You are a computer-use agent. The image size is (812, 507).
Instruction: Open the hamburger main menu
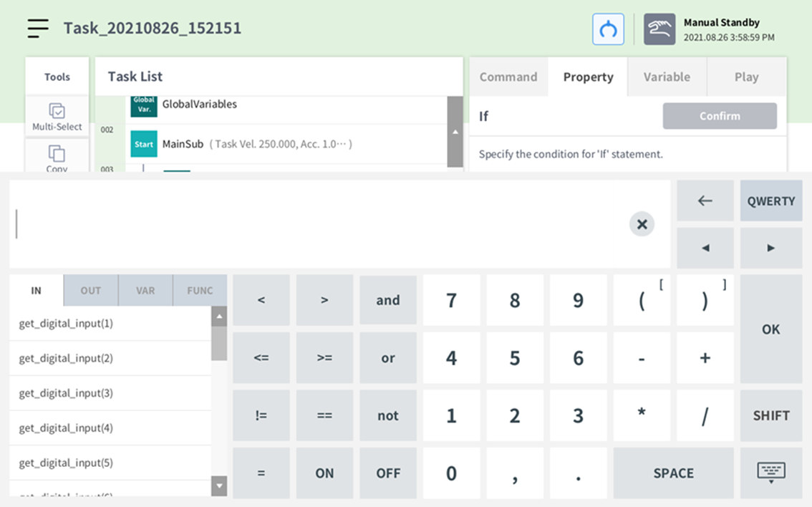(38, 28)
